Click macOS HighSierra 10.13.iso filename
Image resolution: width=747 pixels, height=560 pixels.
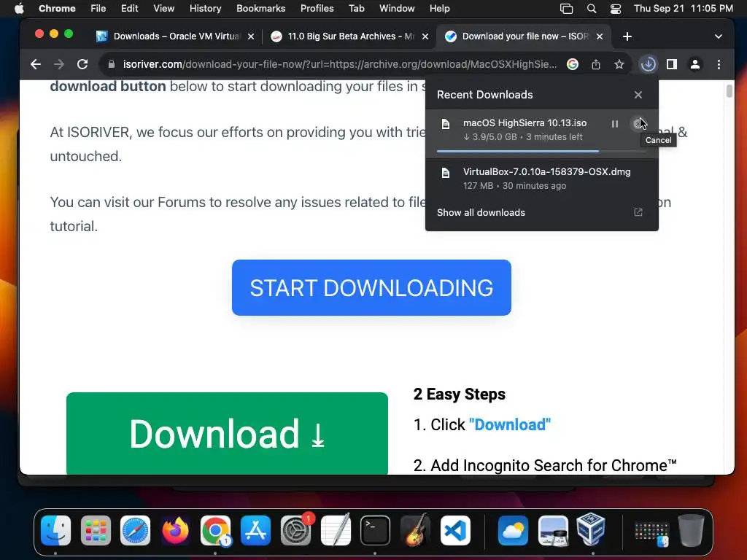point(525,122)
